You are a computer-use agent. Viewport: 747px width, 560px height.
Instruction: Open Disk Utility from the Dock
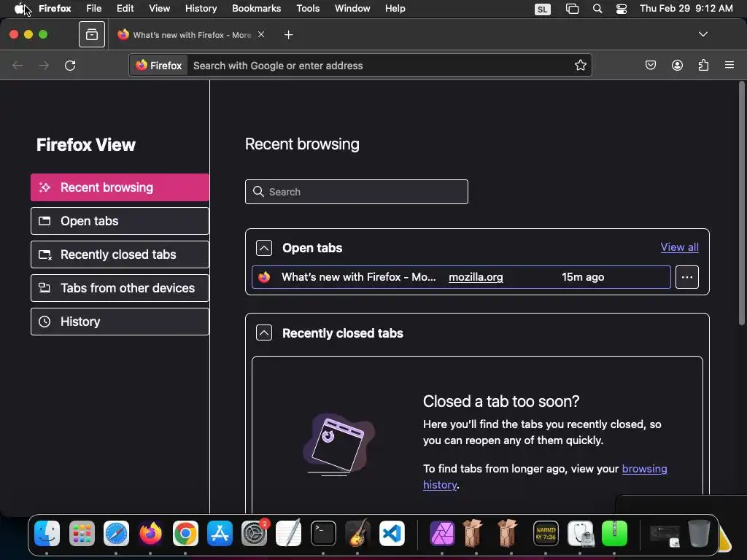pos(580,533)
